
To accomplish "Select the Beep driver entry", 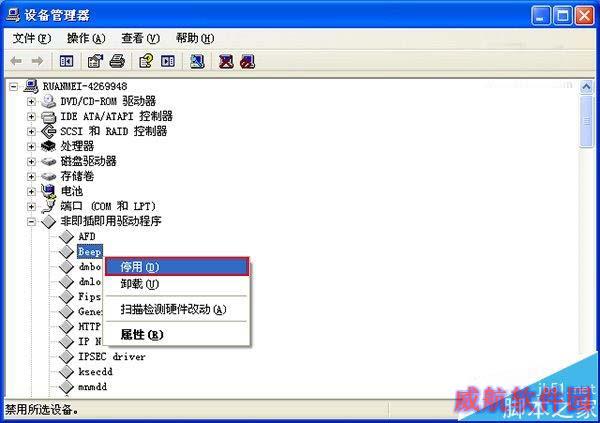I will pyautogui.click(x=90, y=252).
